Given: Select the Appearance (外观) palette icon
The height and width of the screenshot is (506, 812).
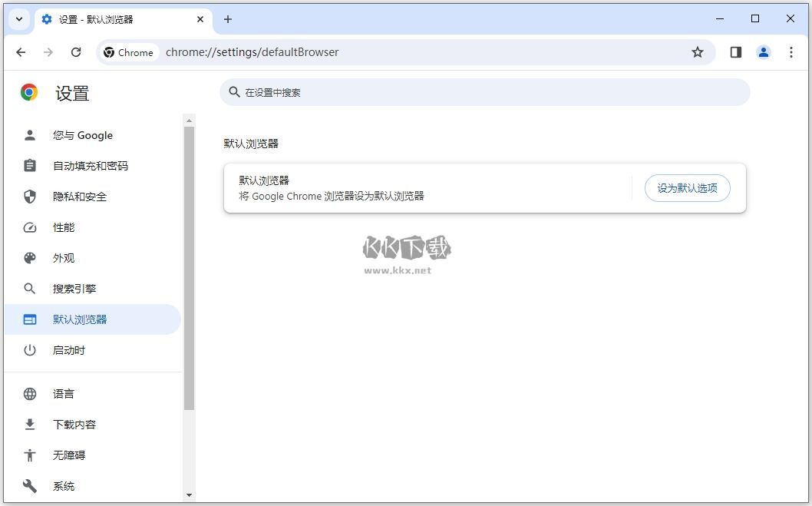Looking at the screenshot, I should click(x=29, y=258).
